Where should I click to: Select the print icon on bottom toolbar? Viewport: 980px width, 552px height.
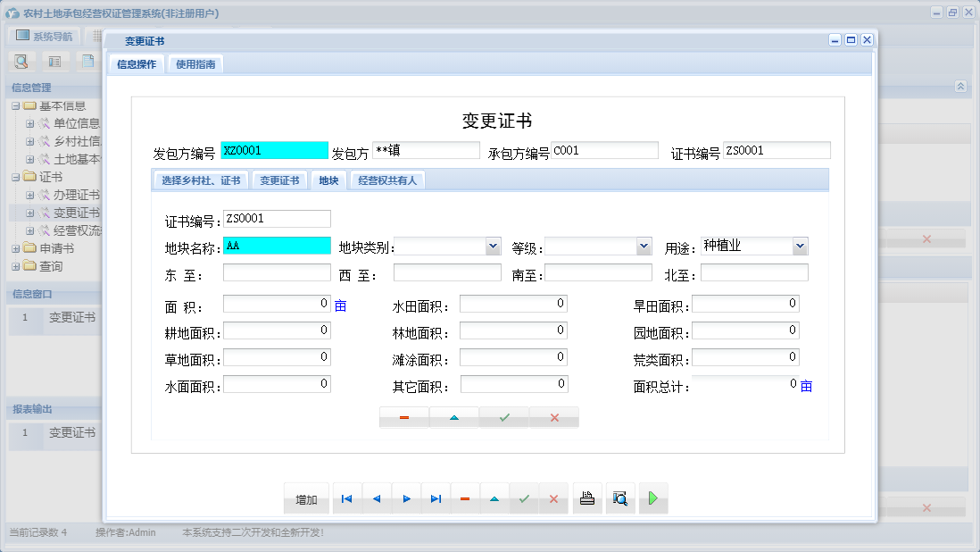point(587,498)
